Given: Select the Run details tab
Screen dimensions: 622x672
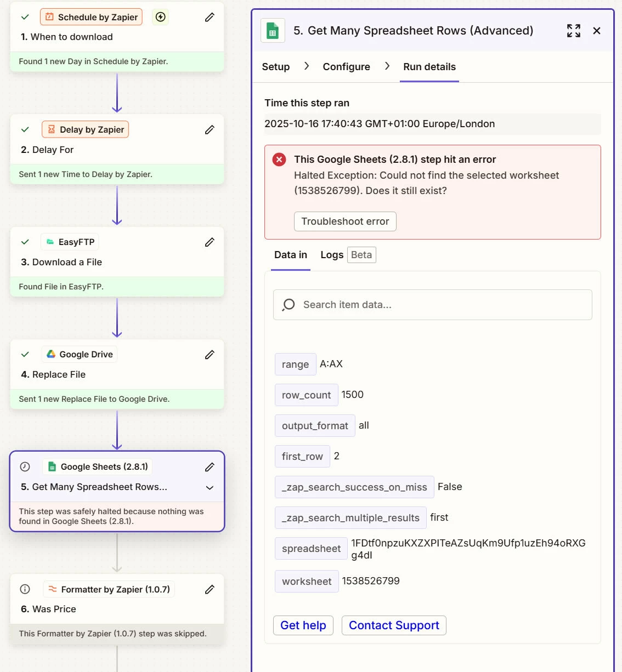Looking at the screenshot, I should coord(429,67).
